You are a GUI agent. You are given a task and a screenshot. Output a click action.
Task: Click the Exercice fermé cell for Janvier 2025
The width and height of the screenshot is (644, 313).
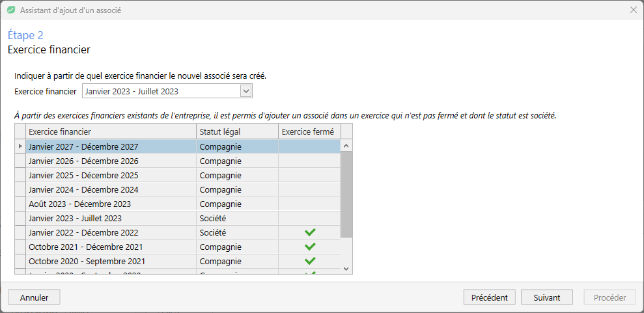pos(309,175)
